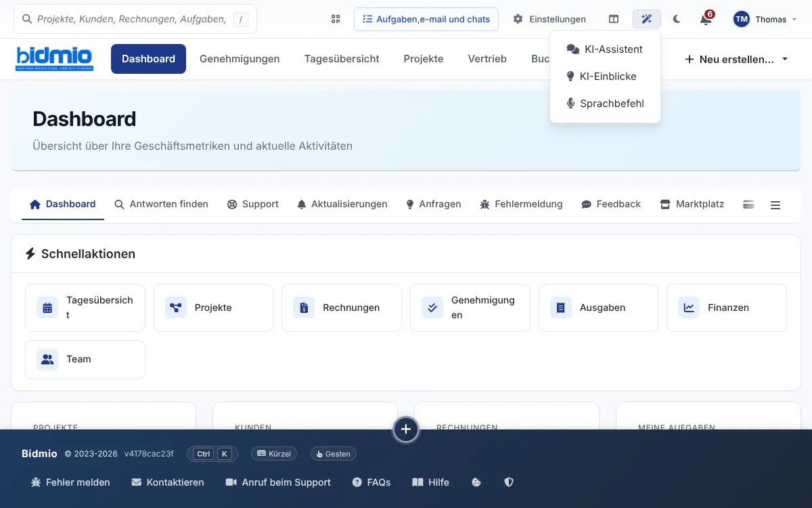Open the FAQs footer link
The height and width of the screenshot is (508, 812).
tap(371, 482)
